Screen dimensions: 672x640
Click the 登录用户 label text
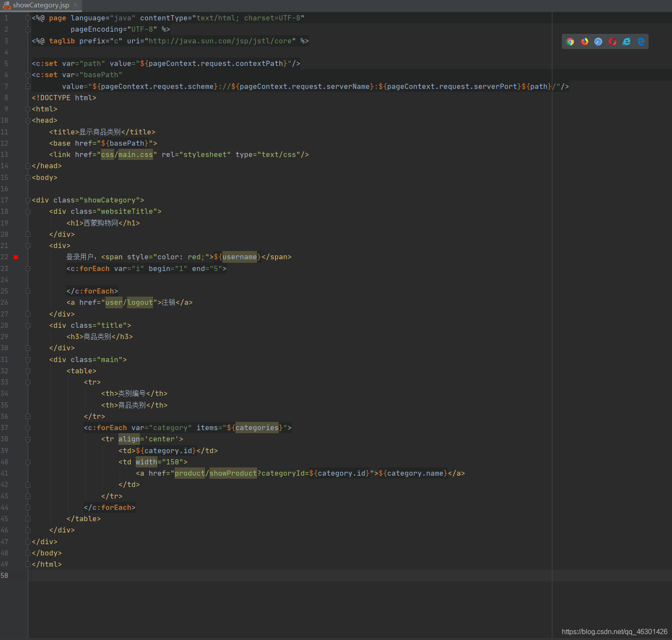(80, 257)
